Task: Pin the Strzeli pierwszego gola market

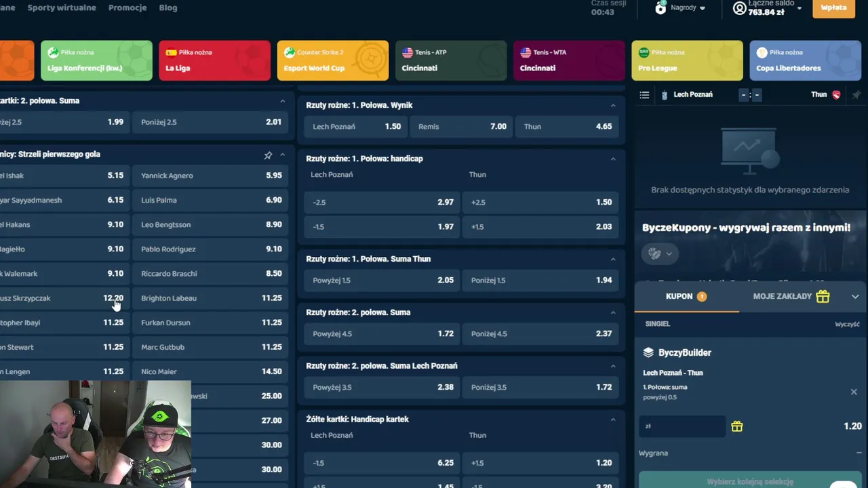Action: pyautogui.click(x=268, y=155)
